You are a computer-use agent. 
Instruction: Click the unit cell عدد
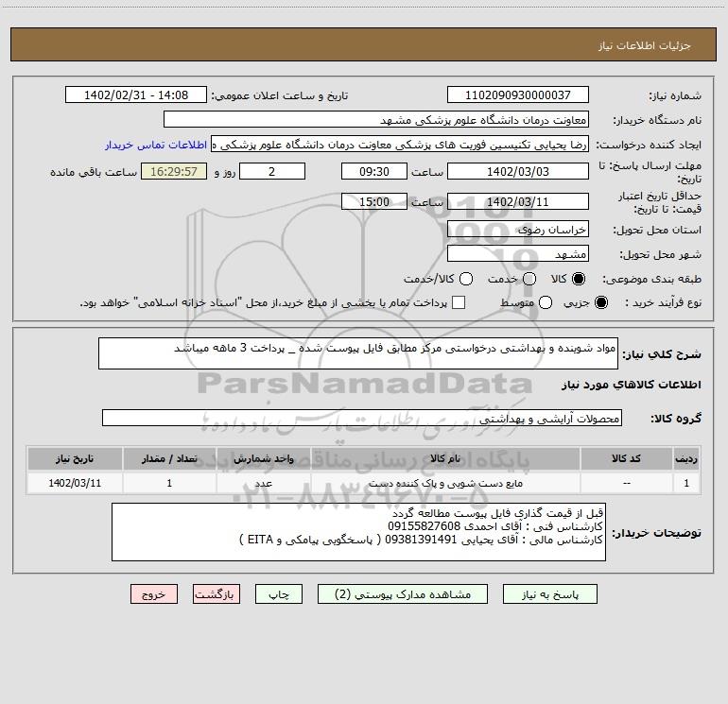264,483
